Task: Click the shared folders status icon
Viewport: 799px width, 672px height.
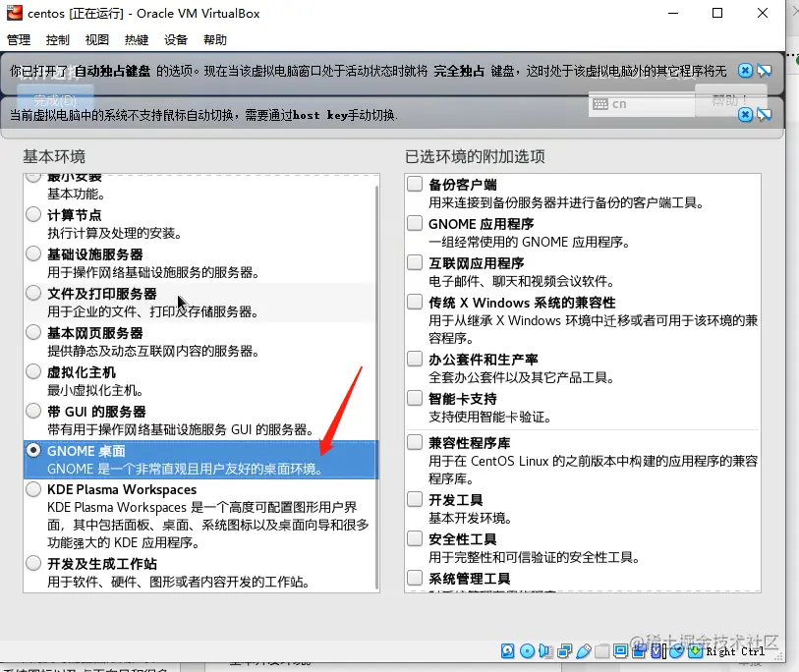Action: pos(602,651)
